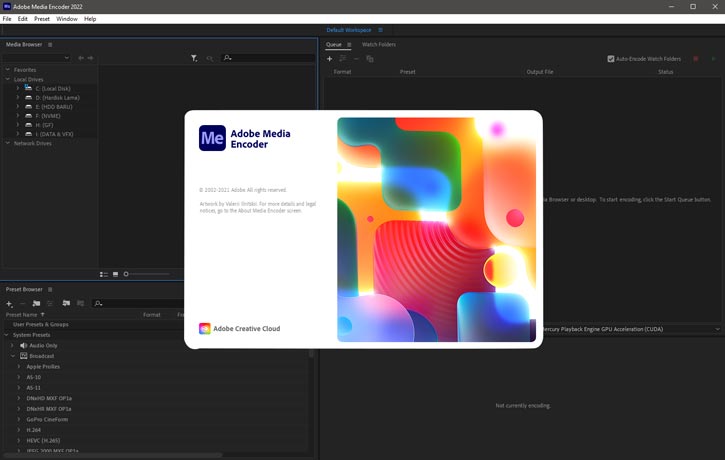Click the green Start Queue play button
The width and height of the screenshot is (725, 460).
coord(713,59)
